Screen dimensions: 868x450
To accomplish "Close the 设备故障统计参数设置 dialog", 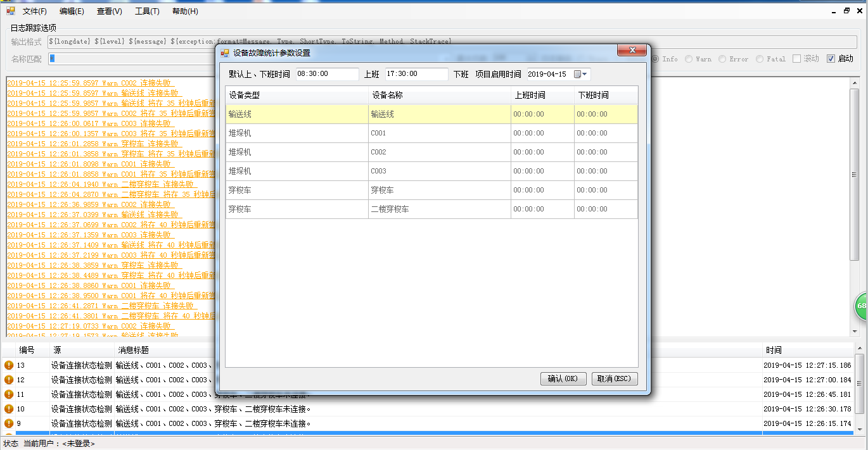I will (x=632, y=50).
